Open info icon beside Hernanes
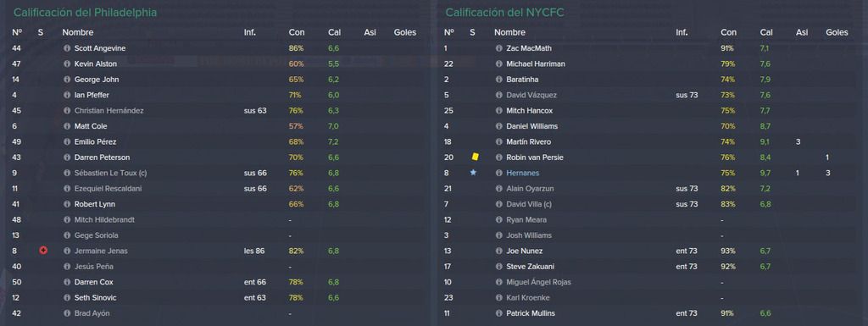This screenshot has width=868, height=326. (498, 173)
